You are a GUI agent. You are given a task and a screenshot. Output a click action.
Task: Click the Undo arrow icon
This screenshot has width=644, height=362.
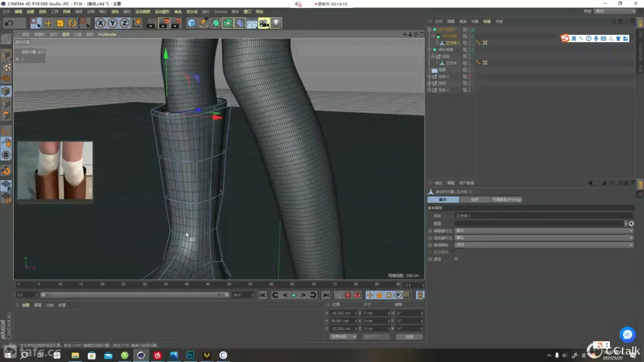tap(9, 23)
